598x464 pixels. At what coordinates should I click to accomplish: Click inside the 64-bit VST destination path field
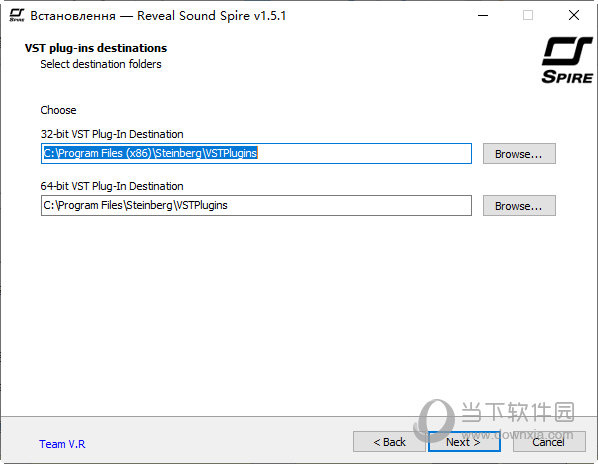tap(256, 206)
